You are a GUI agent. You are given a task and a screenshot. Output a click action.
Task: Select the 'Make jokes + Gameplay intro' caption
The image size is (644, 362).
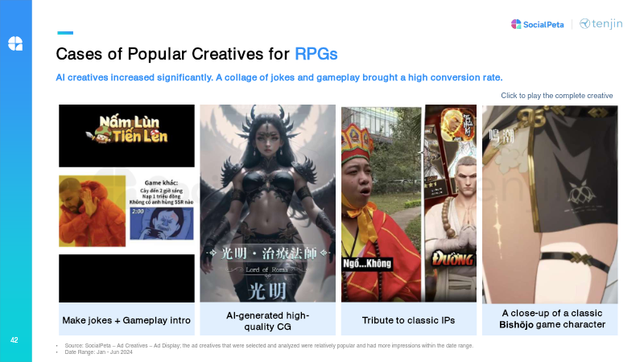tap(126, 320)
